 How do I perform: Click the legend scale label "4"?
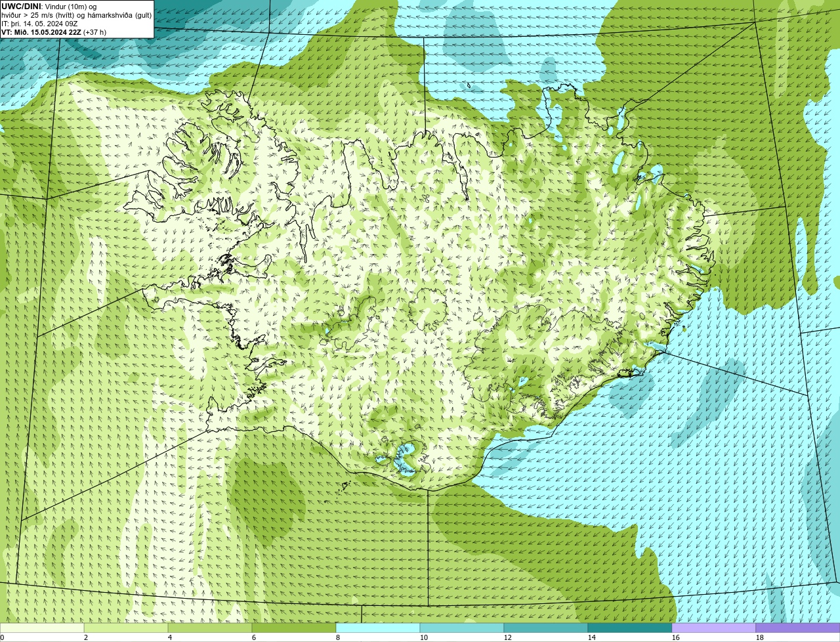pyautogui.click(x=170, y=637)
